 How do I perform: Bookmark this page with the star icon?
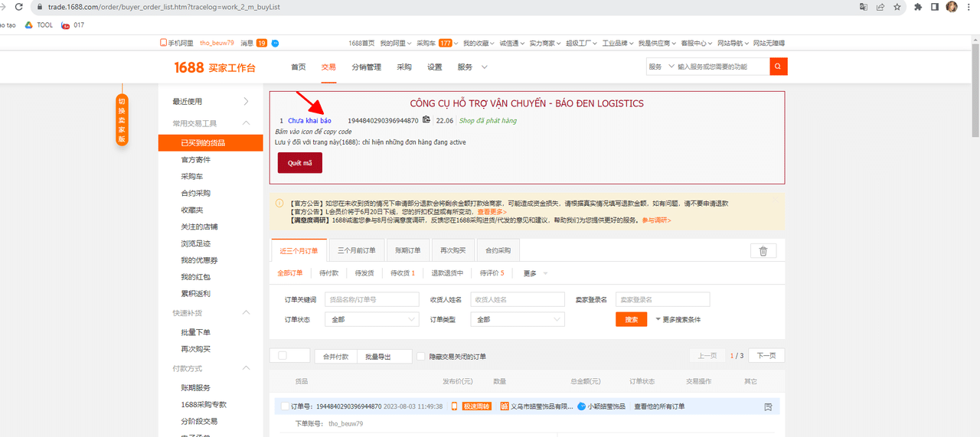[x=897, y=6]
